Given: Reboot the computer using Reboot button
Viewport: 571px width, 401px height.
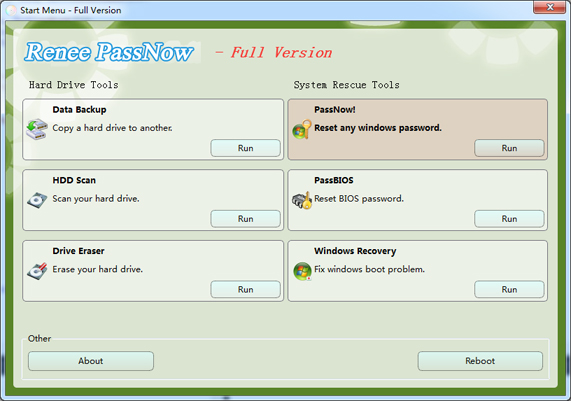Looking at the screenshot, I should pos(480,361).
